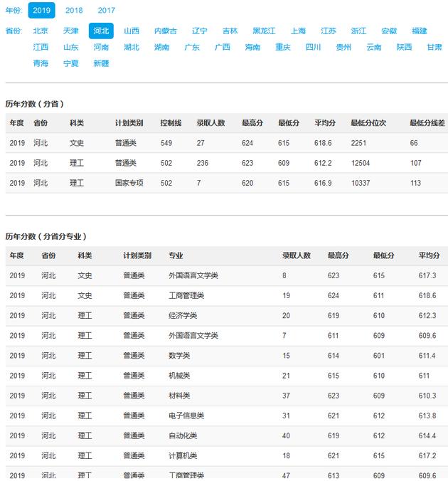This screenshot has width=448, height=481.
Task: Choose province 广东
Action: point(192,47)
